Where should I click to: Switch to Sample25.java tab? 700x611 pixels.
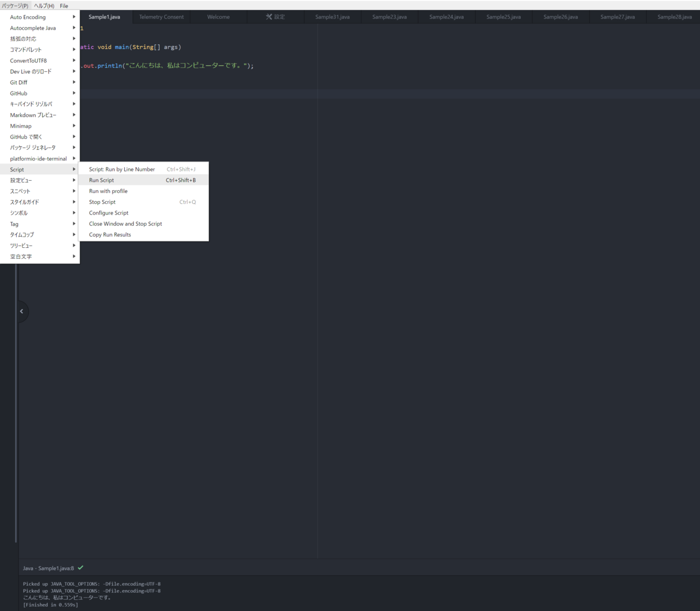[503, 17]
